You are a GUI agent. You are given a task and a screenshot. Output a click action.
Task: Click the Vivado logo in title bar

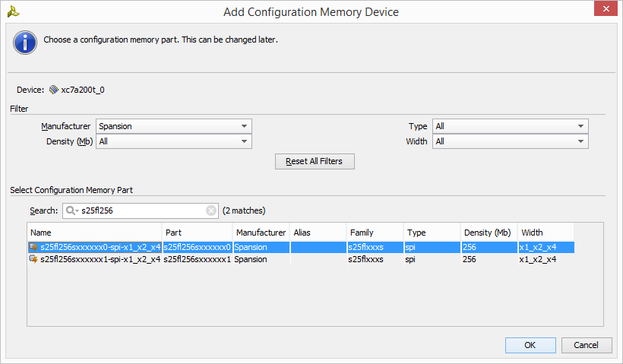(x=13, y=12)
